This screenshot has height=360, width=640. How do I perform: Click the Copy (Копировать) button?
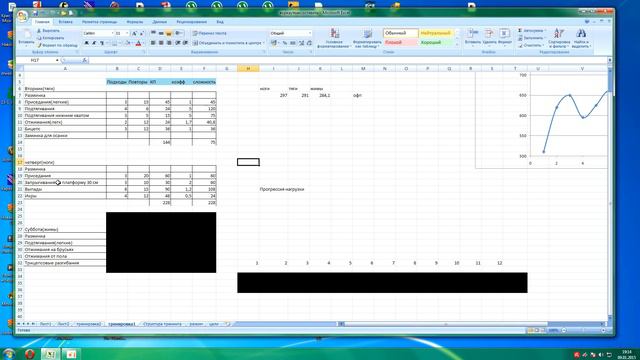click(x=50, y=38)
